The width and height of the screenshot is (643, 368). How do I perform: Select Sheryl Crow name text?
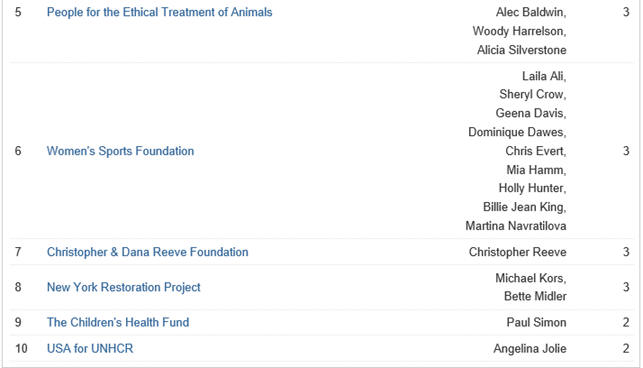pos(531,94)
